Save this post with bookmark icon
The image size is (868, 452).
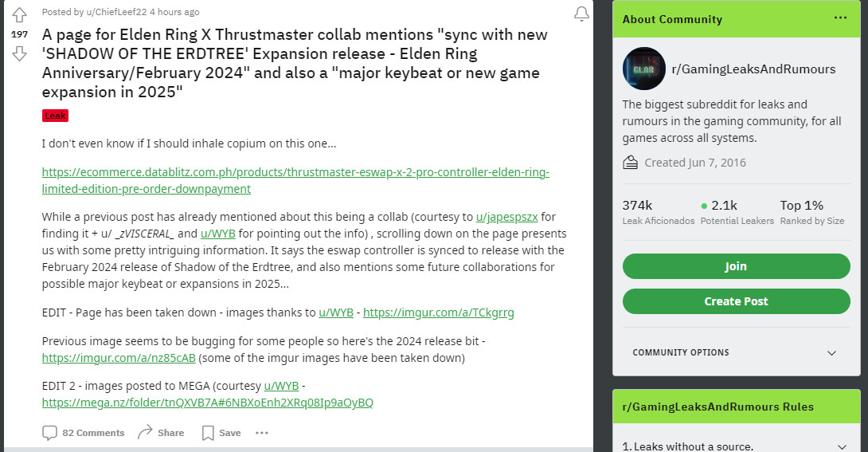tap(221, 433)
